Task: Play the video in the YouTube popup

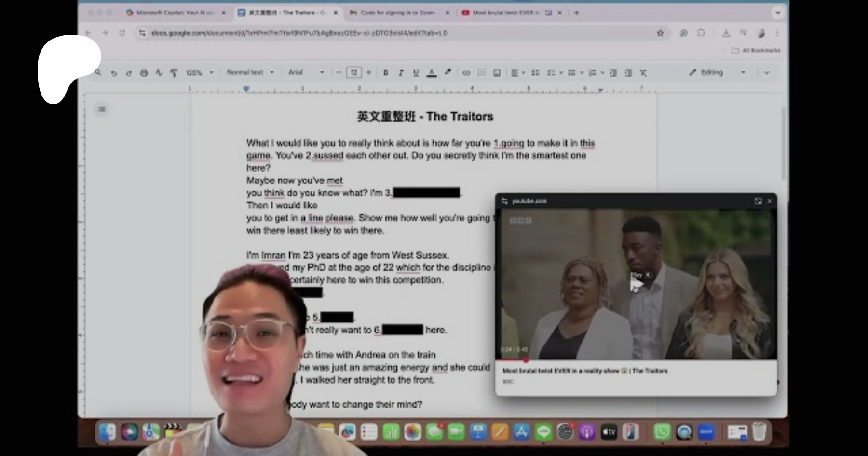Action: [x=636, y=286]
